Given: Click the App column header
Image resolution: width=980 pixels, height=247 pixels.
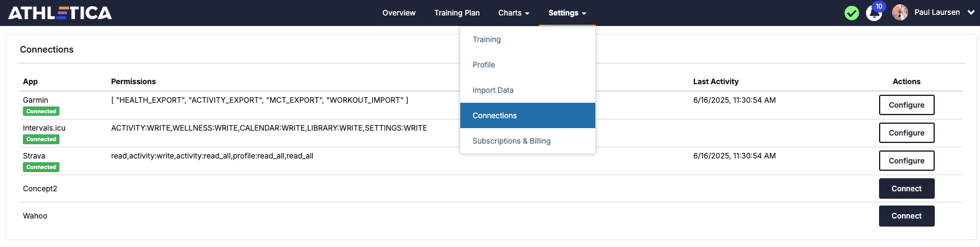Looking at the screenshot, I should 30,82.
